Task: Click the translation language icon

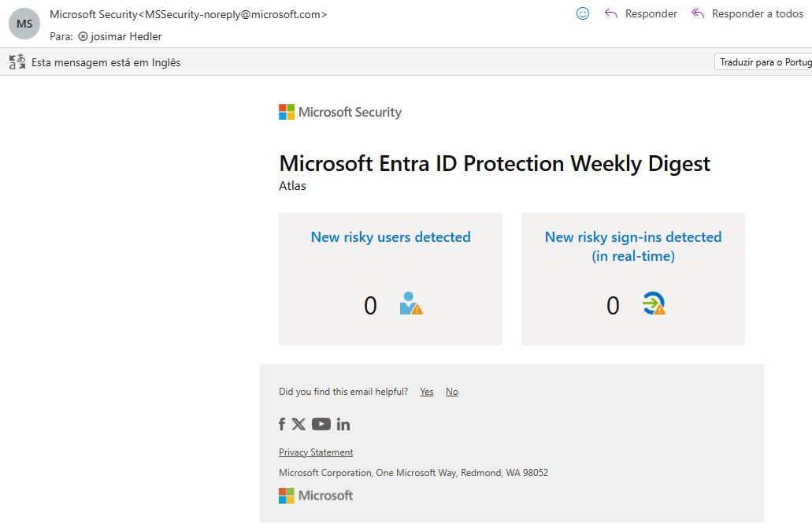Action: pyautogui.click(x=17, y=61)
